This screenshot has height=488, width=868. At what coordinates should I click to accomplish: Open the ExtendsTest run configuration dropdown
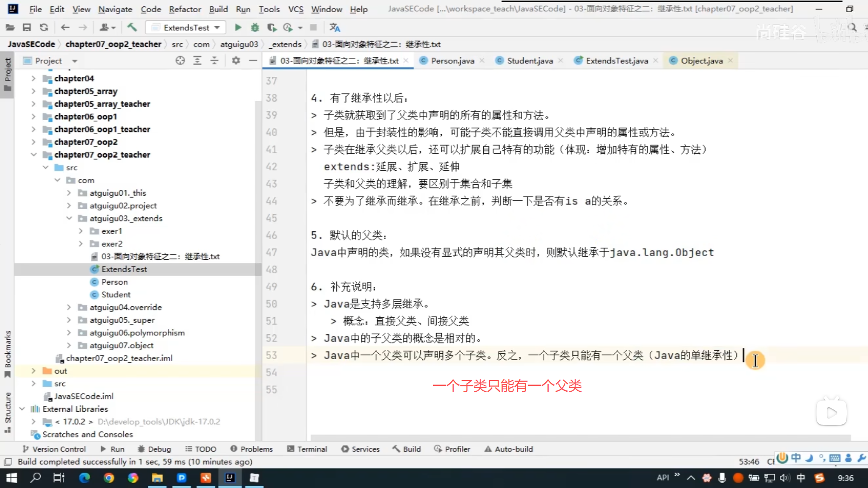click(x=186, y=28)
